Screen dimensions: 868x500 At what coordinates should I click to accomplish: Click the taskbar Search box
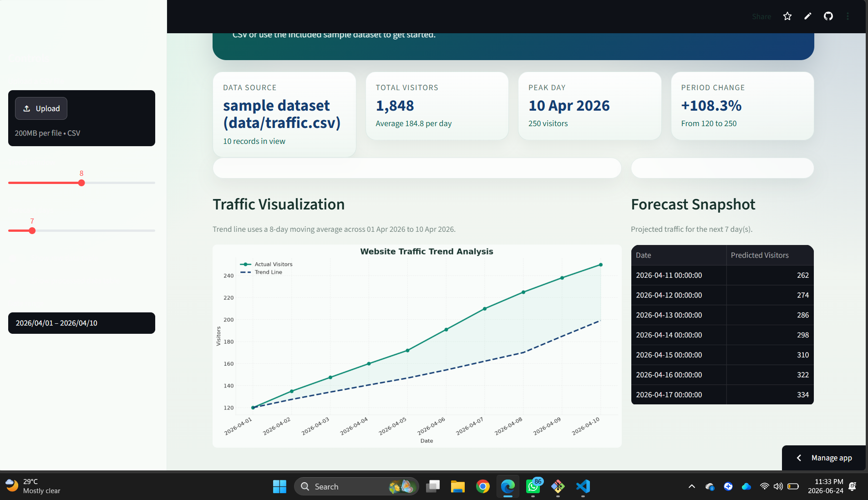click(356, 486)
